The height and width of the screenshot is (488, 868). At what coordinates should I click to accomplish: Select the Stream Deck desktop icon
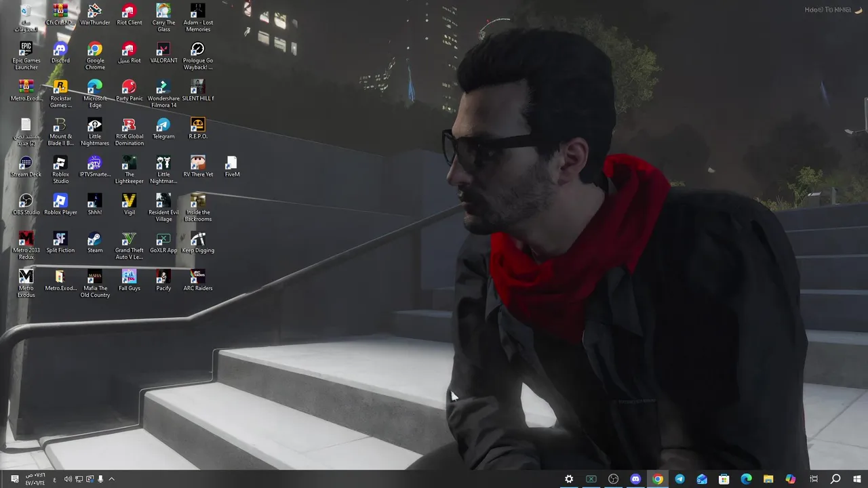point(26,167)
